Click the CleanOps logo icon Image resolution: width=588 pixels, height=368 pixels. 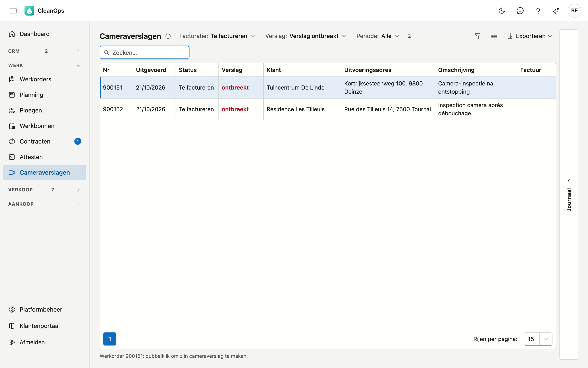29,10
